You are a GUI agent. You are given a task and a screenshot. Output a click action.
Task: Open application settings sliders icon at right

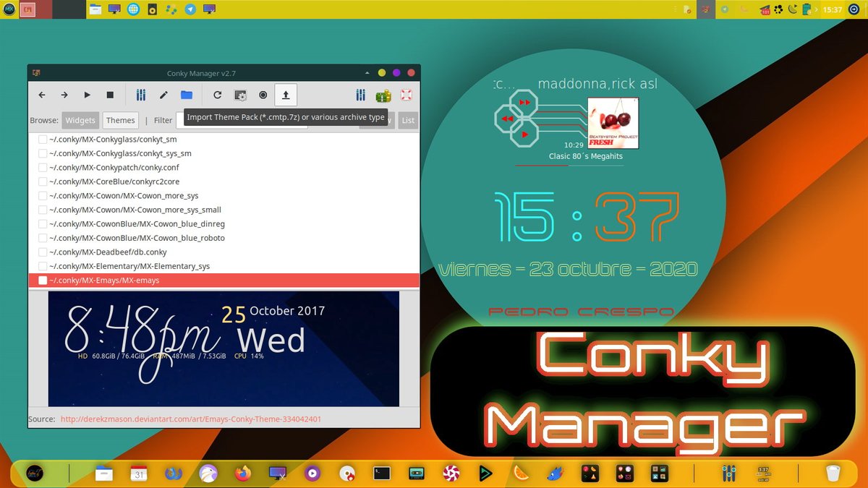360,95
